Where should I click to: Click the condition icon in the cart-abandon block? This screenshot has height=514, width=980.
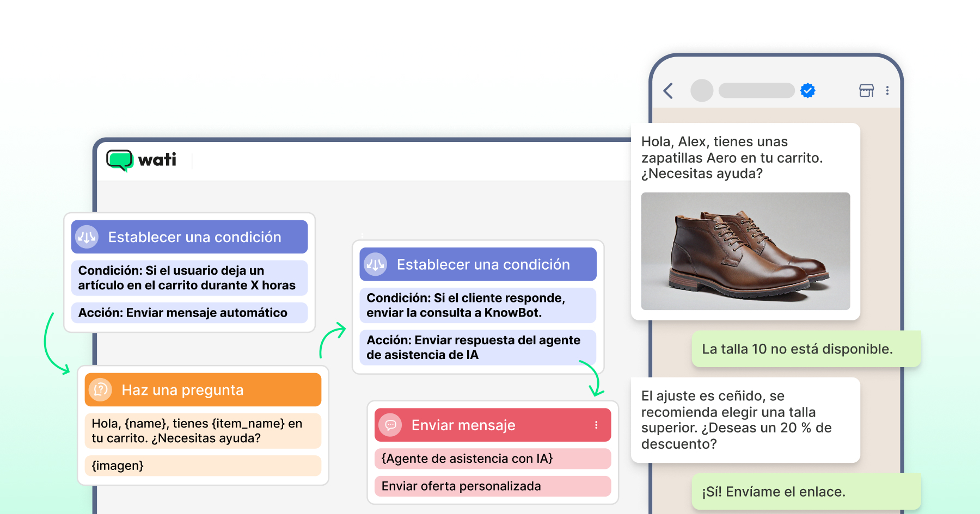click(87, 237)
